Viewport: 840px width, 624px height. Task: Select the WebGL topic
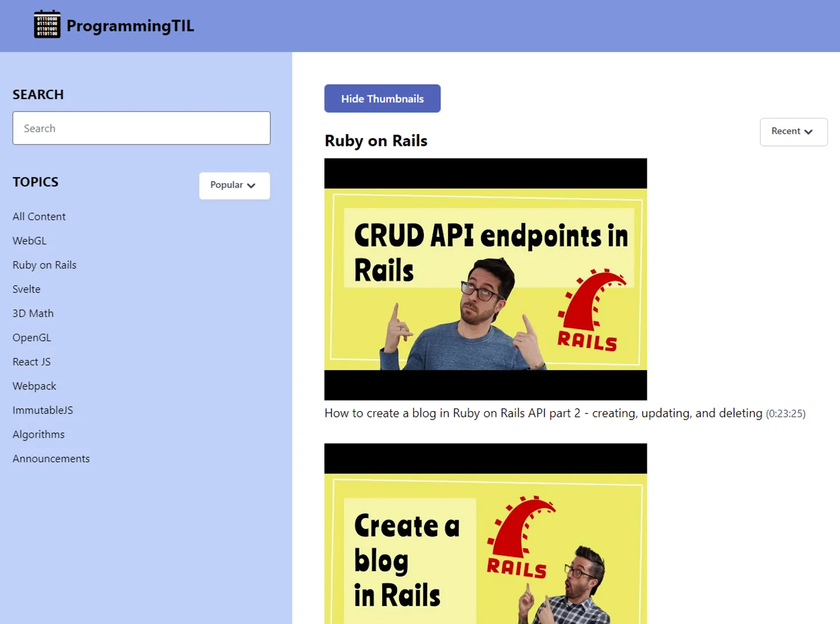[30, 241]
